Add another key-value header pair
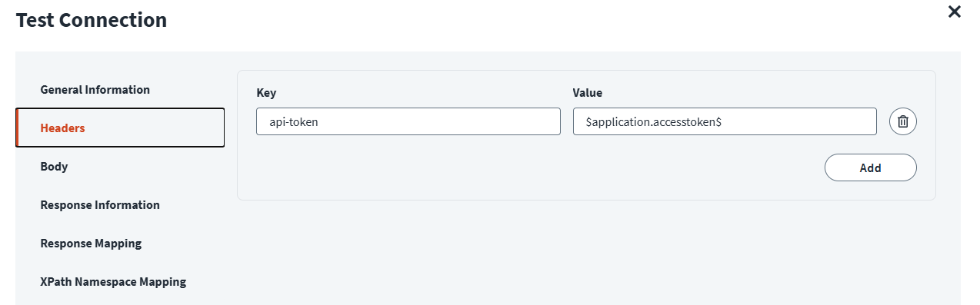 (x=870, y=167)
